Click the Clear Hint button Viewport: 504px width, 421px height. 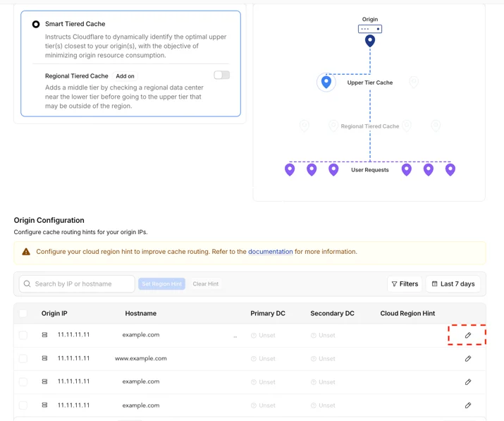click(206, 283)
